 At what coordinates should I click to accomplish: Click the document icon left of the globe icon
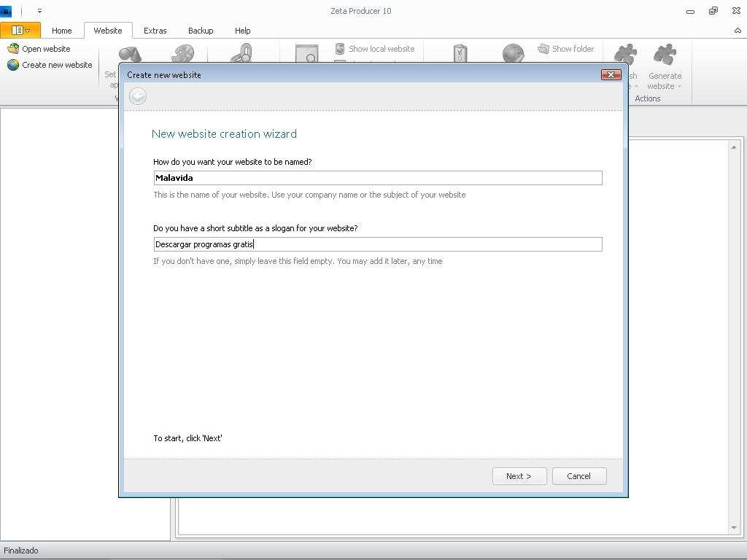460,53
